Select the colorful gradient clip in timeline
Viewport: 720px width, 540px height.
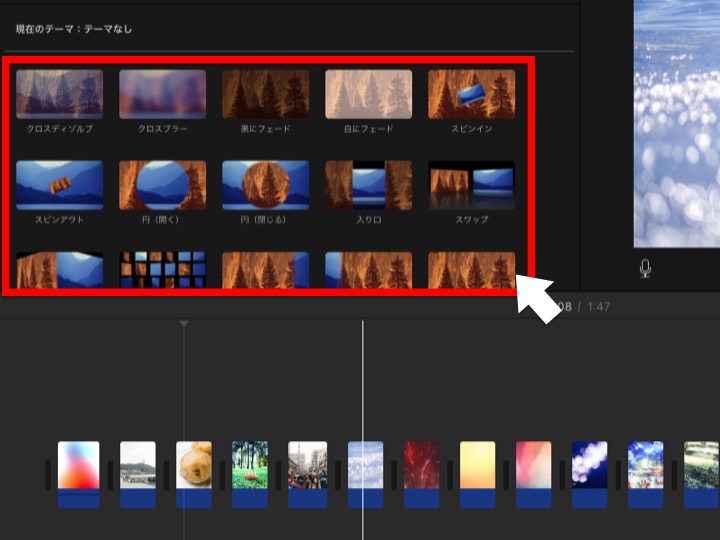point(79,475)
